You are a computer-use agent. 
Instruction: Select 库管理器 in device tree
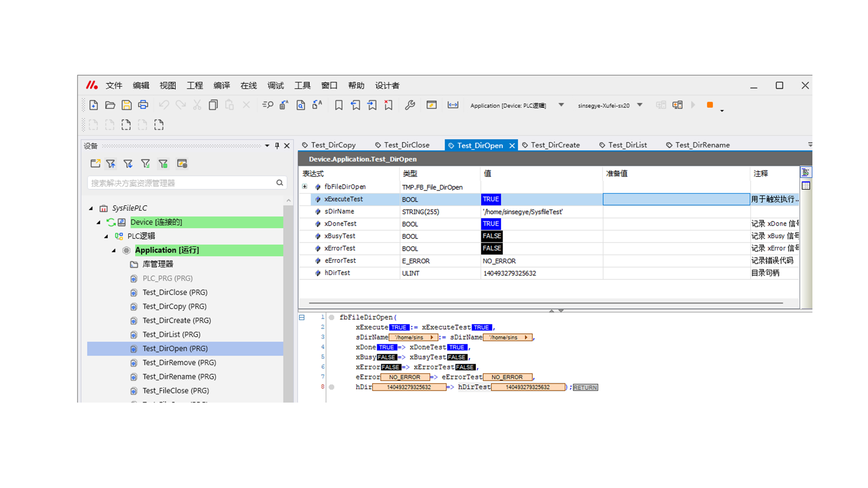coord(158,264)
